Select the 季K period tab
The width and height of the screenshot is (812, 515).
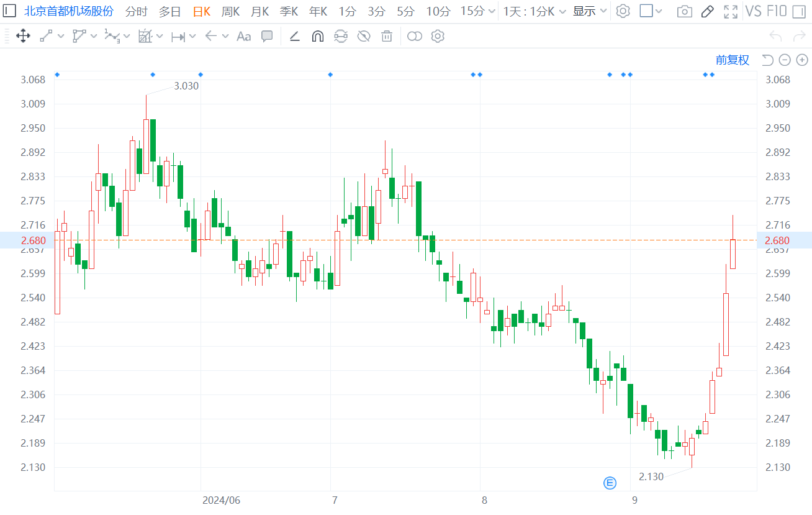coord(289,11)
